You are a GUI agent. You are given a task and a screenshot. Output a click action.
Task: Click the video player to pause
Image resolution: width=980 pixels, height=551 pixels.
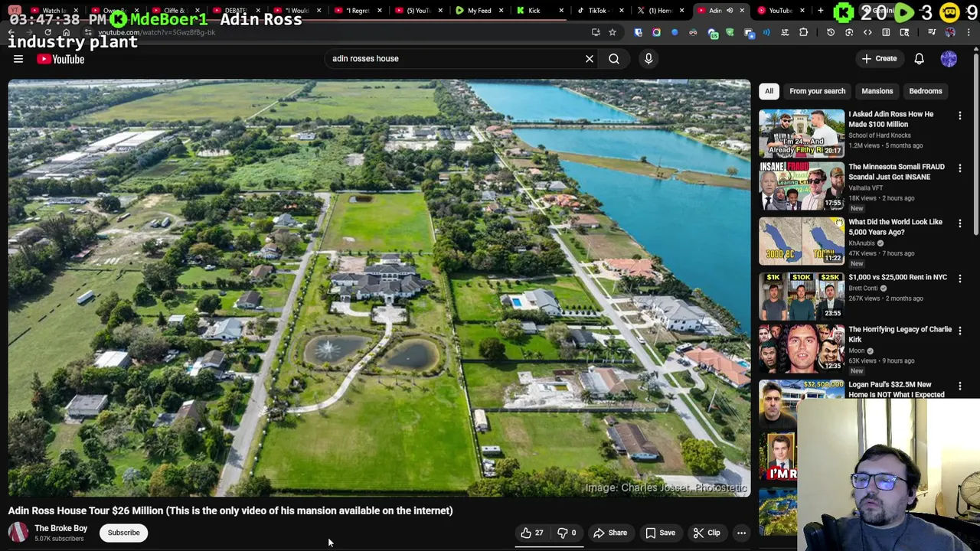pyautogui.click(x=379, y=288)
